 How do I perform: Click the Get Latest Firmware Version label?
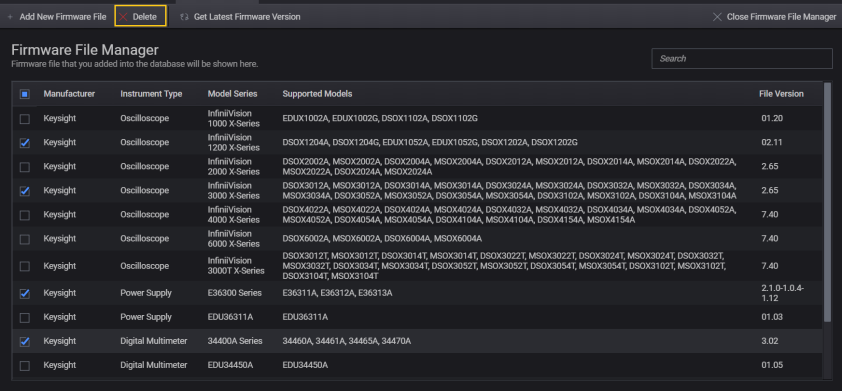point(247,17)
